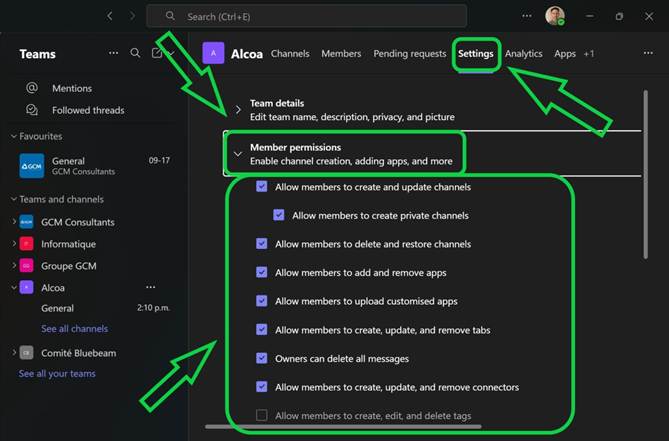This screenshot has width=669, height=441.
Task: Click the Alcoa team avatar in header
Action: click(x=213, y=53)
